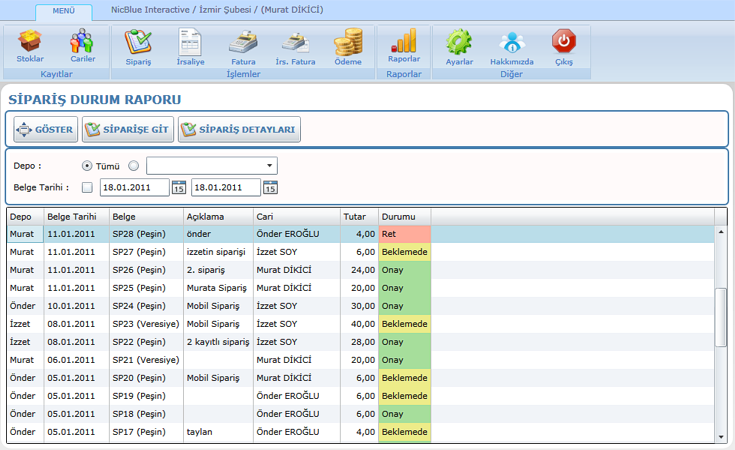This screenshot has width=735, height=450.
Task: Expand the Depo selection dropdown
Action: click(x=270, y=166)
